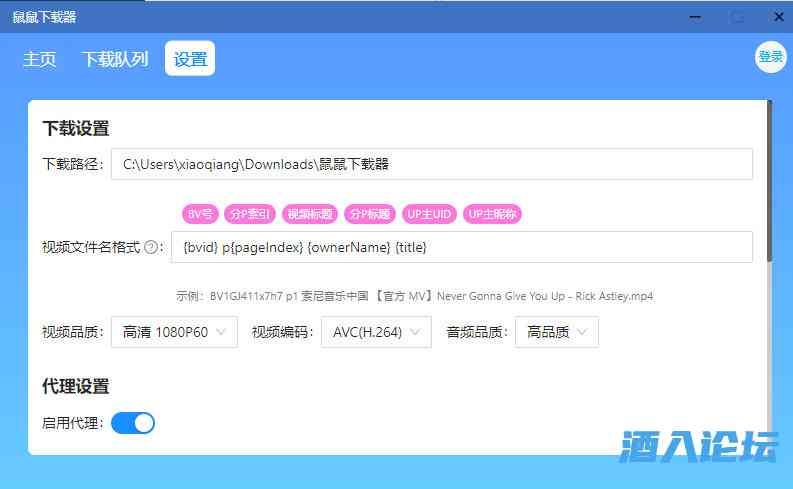Add the 分P索引 tag to filename

[250, 214]
